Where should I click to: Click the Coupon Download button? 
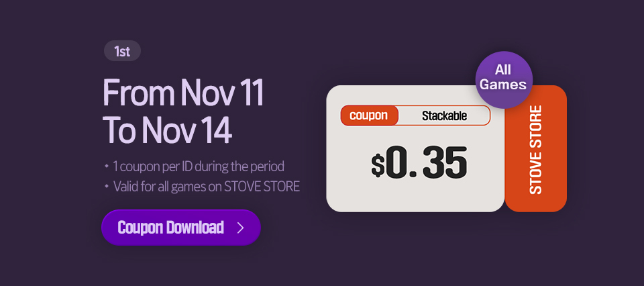(180, 228)
